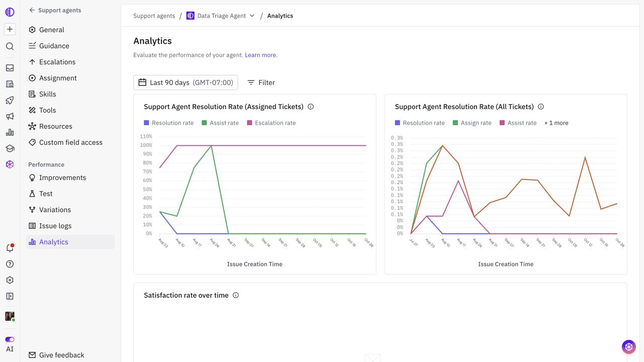This screenshot has height=362, width=644.
Task: Open settings gear in left rail
Action: pos(10,280)
